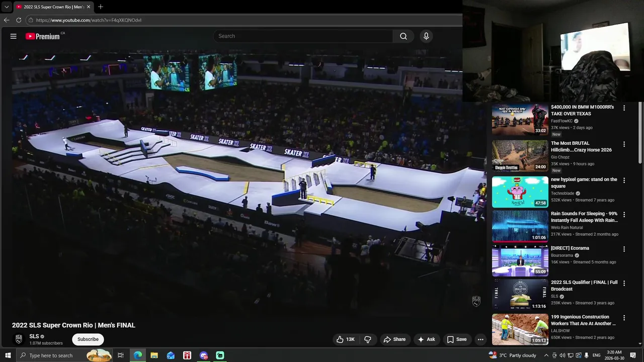Image resolution: width=644 pixels, height=362 pixels.
Task: Open the green robot app on taskbar
Action: (x=220, y=355)
